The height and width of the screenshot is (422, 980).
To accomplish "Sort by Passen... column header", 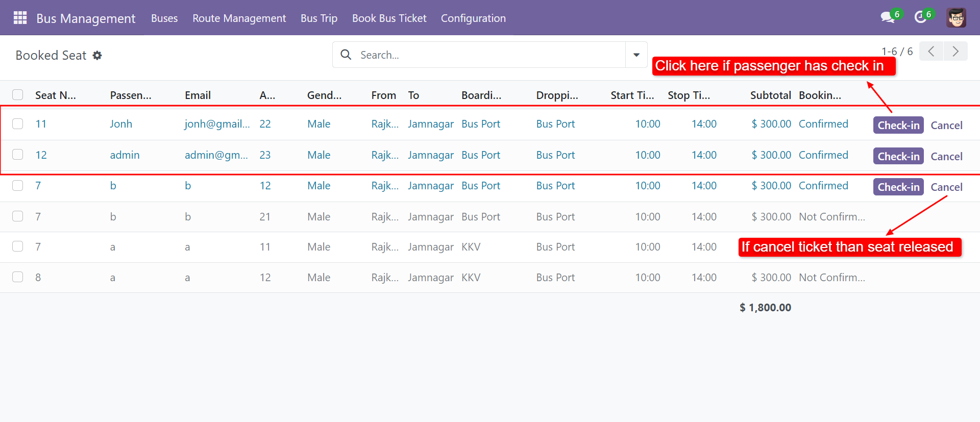I will [x=131, y=95].
